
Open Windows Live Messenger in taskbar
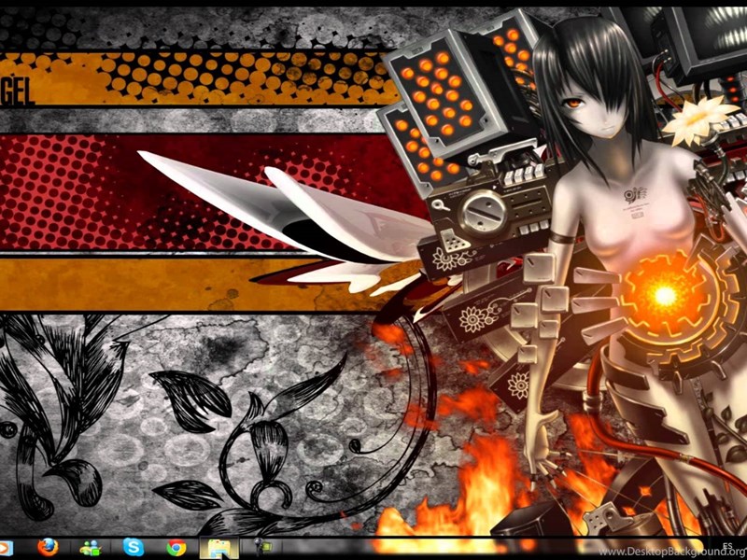[x=91, y=548]
